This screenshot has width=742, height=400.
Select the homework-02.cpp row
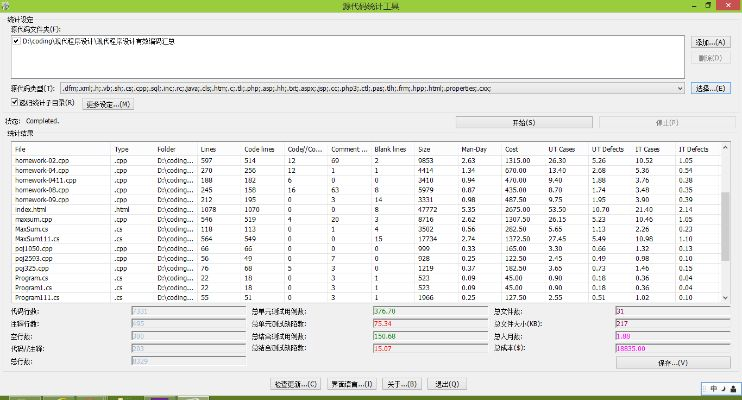tap(366, 160)
